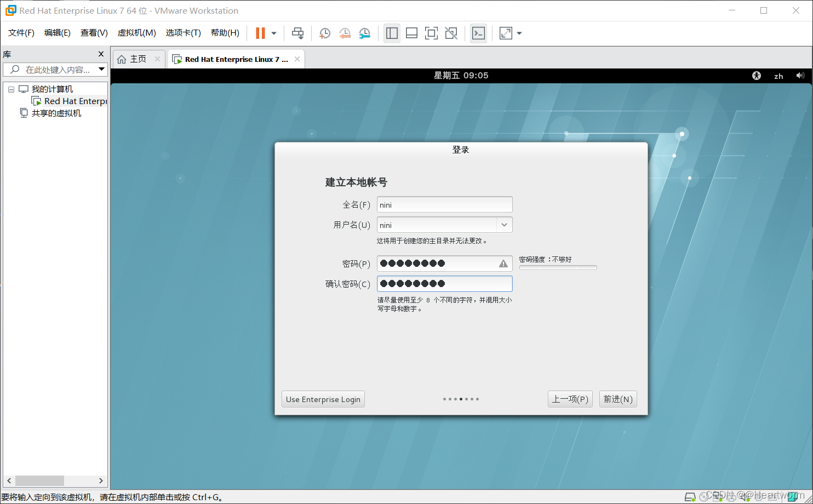The width and height of the screenshot is (813, 504).
Task: Click the 星期五 09:05 clock in guest
Action: click(461, 76)
